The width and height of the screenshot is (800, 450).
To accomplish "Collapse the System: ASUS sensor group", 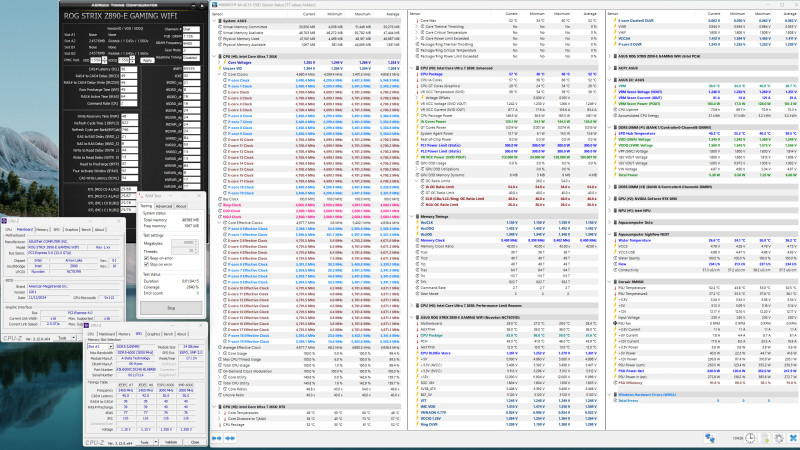I will (x=214, y=21).
